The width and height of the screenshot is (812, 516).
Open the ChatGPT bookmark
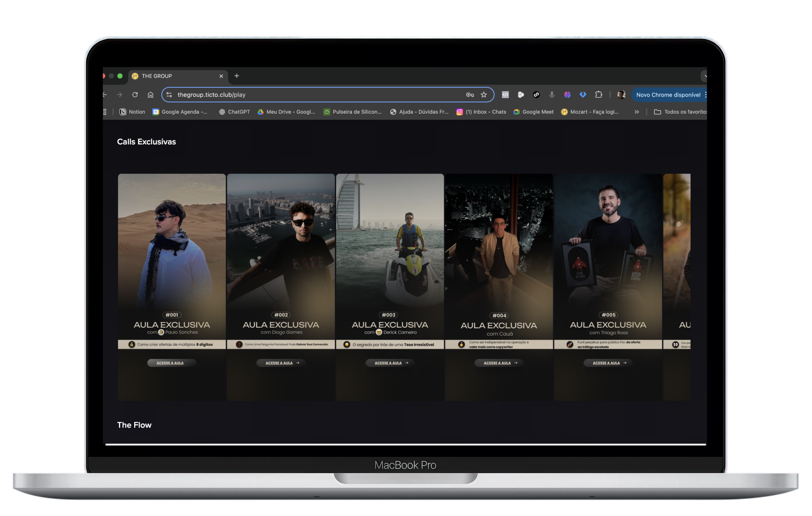[x=234, y=112]
